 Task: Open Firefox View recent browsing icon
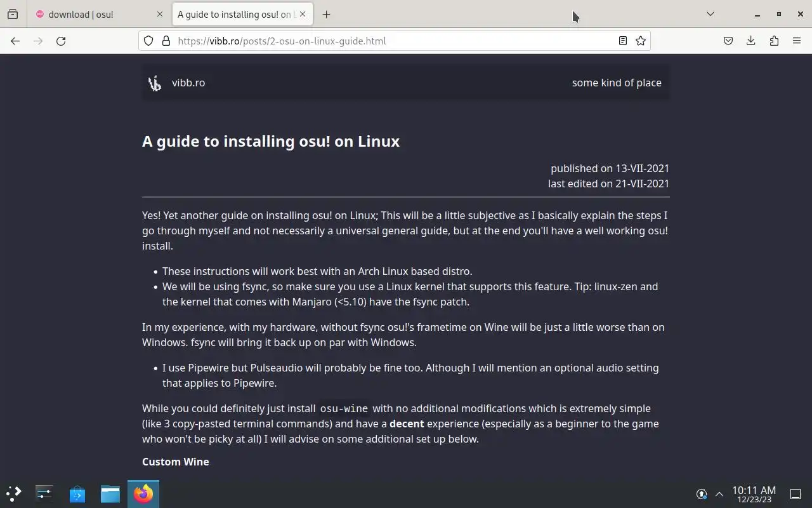coord(13,14)
